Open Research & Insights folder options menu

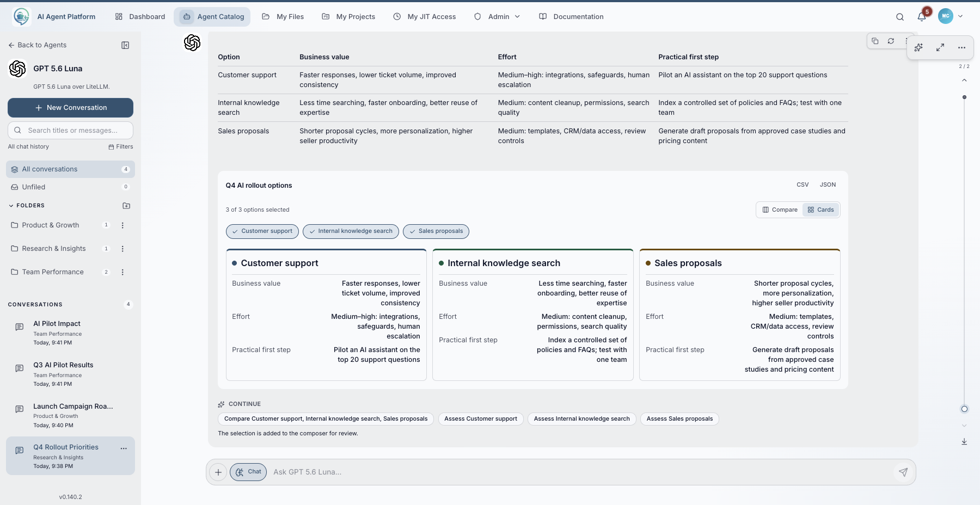coord(122,249)
